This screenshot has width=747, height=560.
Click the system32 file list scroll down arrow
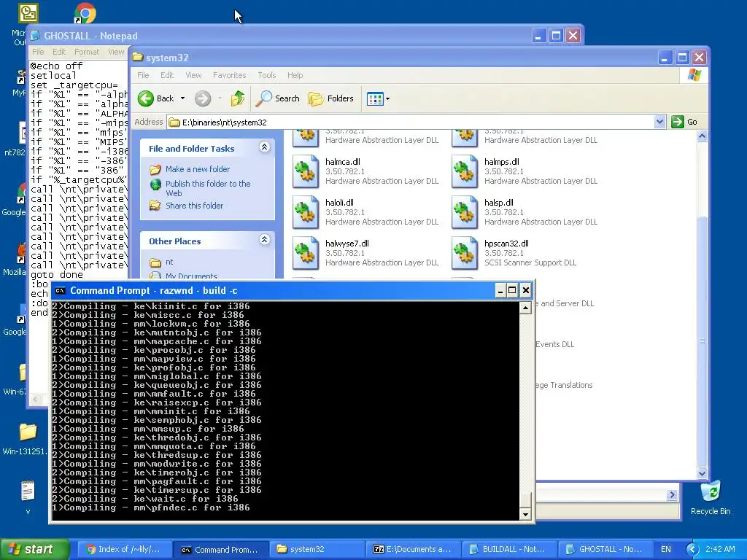(703, 473)
